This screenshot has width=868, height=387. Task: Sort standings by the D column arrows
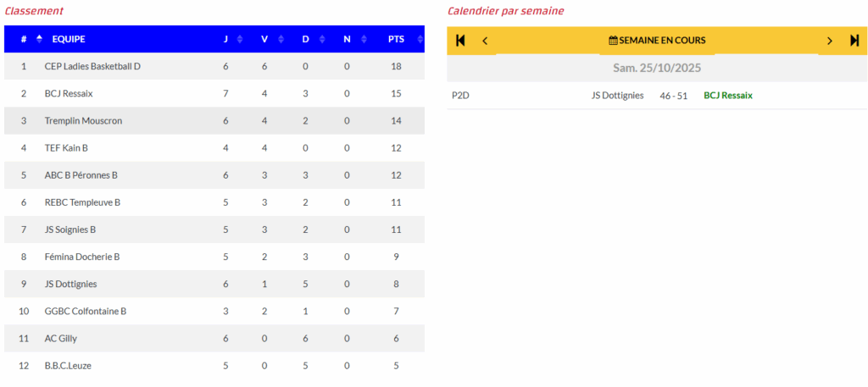321,39
